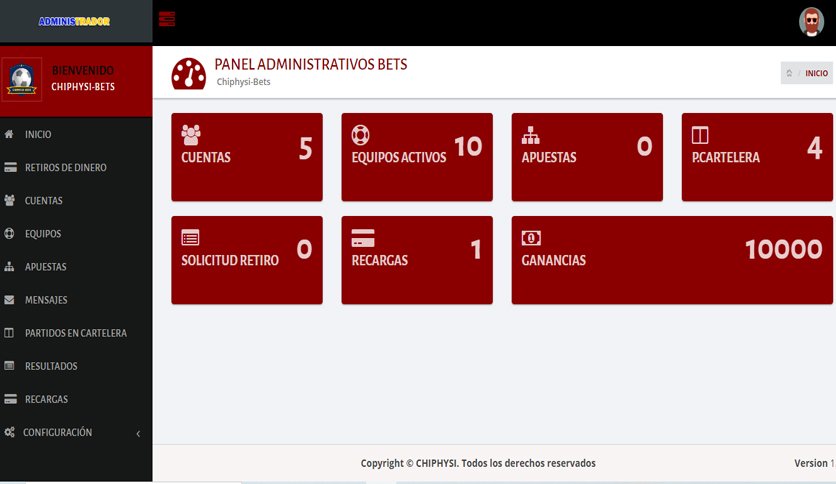Click the Chiphysi-Bets soccer logo thumbnail
The width and height of the screenshot is (836, 484).
point(21,79)
